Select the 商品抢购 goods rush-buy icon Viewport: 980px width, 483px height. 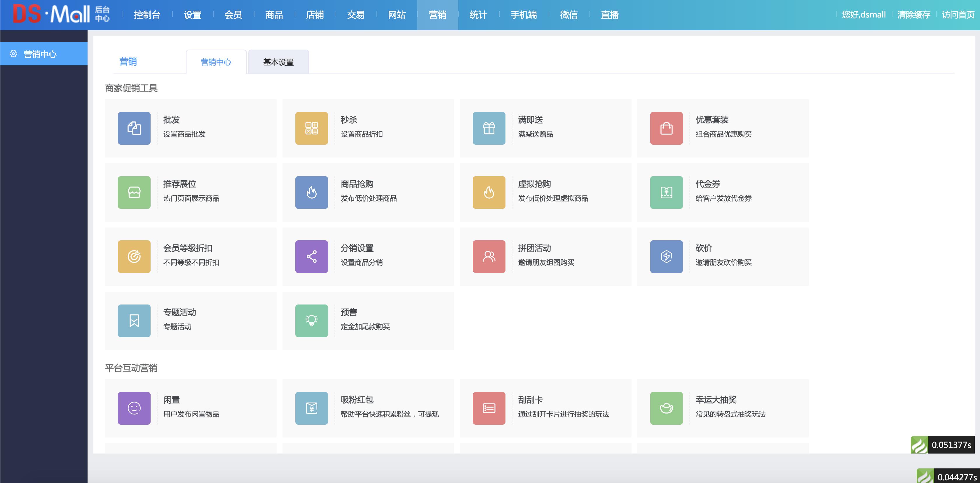(311, 192)
